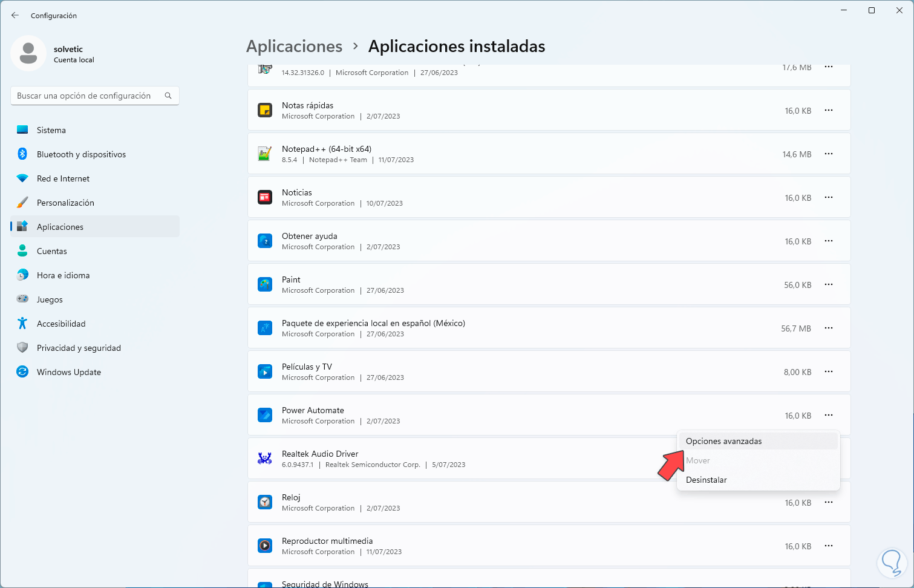The width and height of the screenshot is (914, 588).
Task: Open more options for Paint
Action: pyautogui.click(x=829, y=284)
